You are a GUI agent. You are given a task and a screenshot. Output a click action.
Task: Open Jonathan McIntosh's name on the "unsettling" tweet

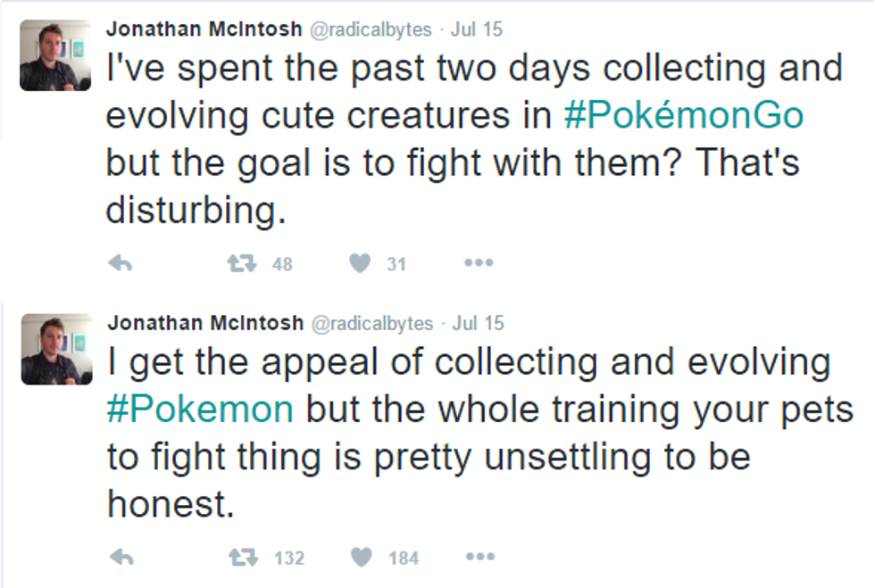click(x=204, y=323)
